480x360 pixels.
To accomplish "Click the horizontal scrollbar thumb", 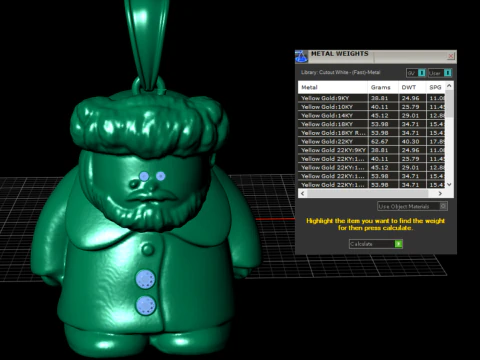I will pos(368,193).
